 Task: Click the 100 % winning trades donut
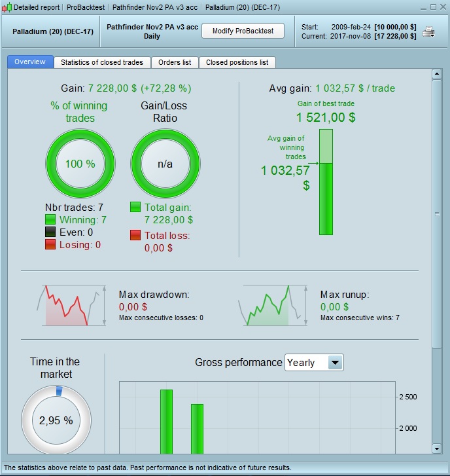point(80,164)
